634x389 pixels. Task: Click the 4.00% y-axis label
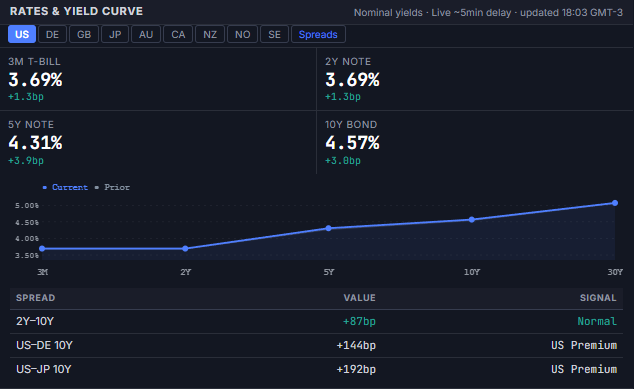click(x=27, y=239)
